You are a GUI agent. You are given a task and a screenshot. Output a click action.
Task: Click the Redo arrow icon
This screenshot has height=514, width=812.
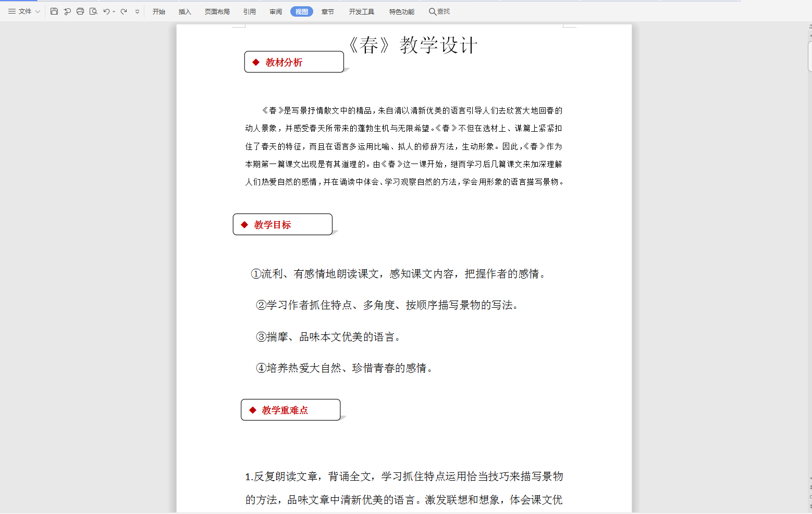124,11
